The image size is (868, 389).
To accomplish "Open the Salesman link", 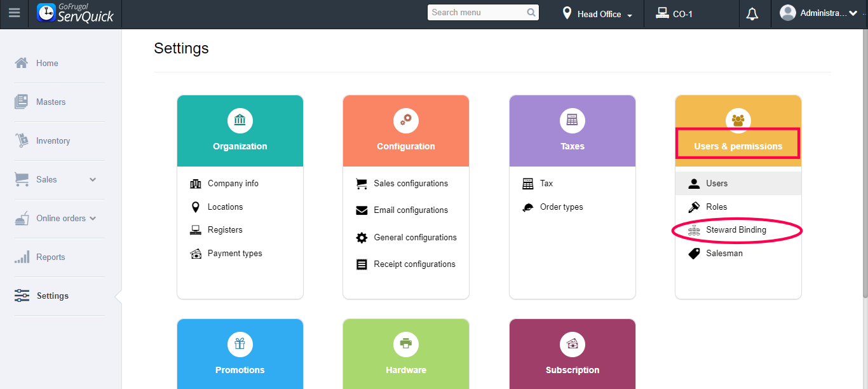I will click(x=724, y=254).
